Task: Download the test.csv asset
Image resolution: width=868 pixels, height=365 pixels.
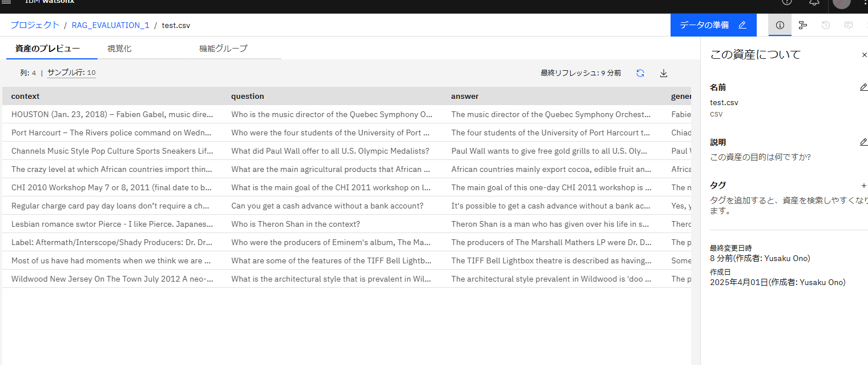Action: pyautogui.click(x=664, y=73)
